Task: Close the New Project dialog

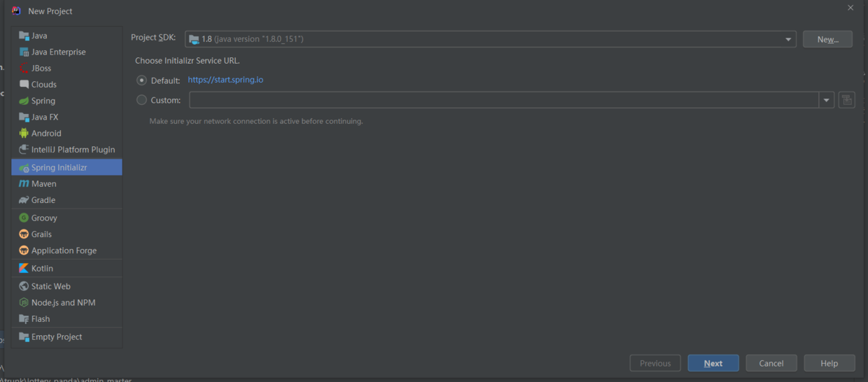Action: tap(850, 8)
